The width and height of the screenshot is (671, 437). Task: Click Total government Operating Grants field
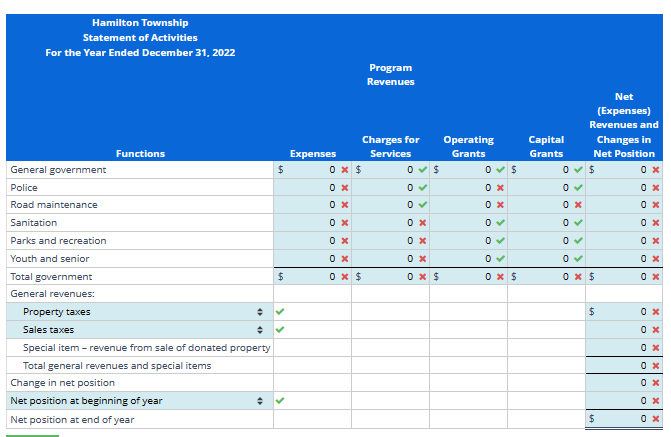coord(468,276)
